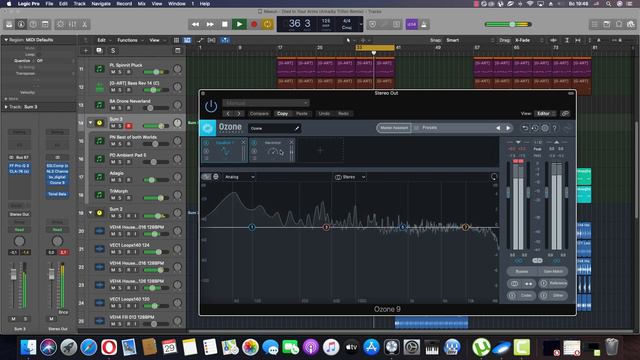Solo the BA Drone Neverland track
Screen dimensions: 640x360
tap(120, 108)
